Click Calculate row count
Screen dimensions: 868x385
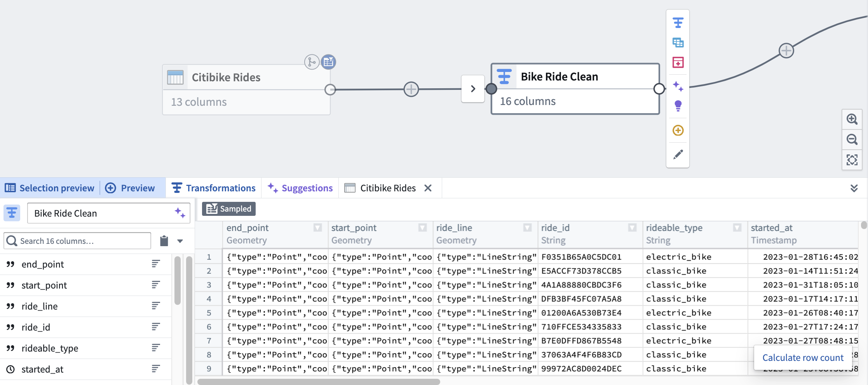tap(803, 358)
